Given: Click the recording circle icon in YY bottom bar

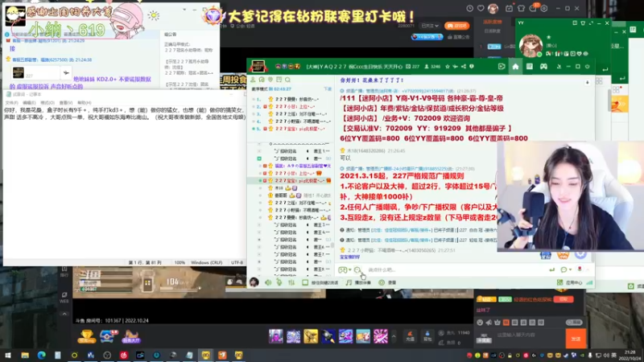Looking at the screenshot, I should point(382,282).
